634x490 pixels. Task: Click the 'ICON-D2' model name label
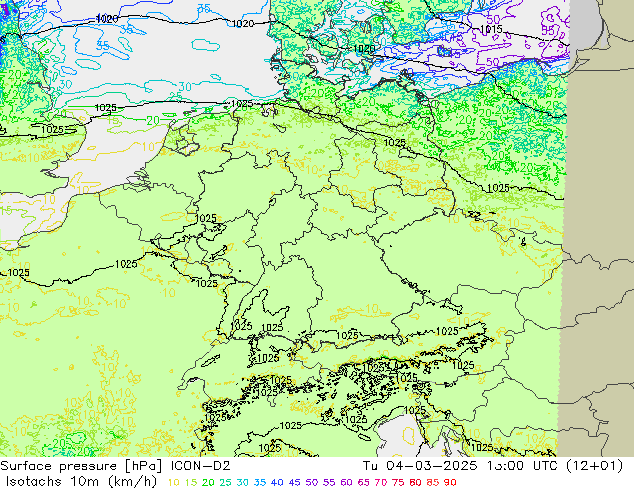pyautogui.click(x=201, y=466)
